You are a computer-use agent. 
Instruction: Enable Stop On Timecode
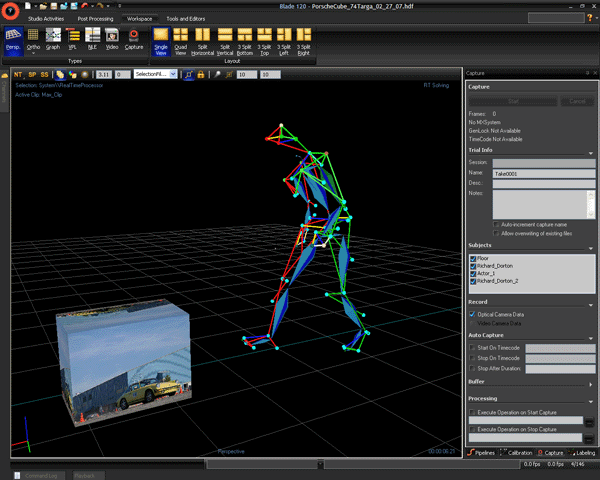[x=473, y=358]
